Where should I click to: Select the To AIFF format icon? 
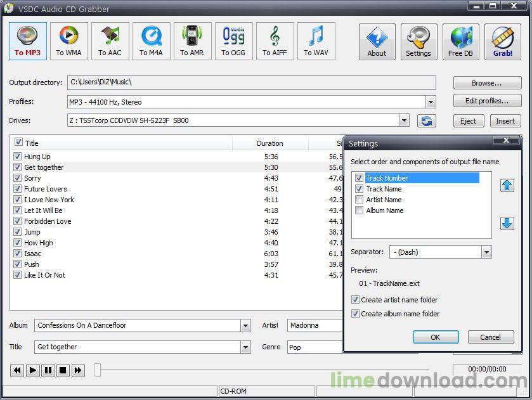(x=275, y=41)
